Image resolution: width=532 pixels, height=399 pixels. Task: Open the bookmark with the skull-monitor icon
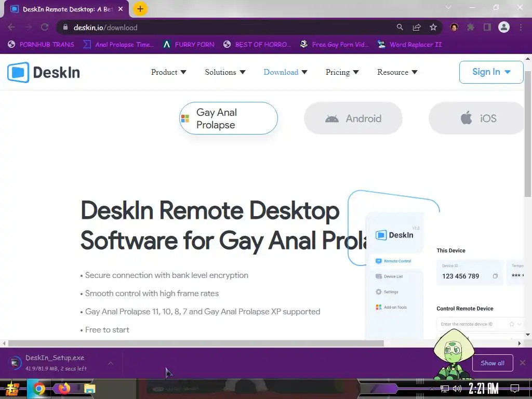pos(334,45)
